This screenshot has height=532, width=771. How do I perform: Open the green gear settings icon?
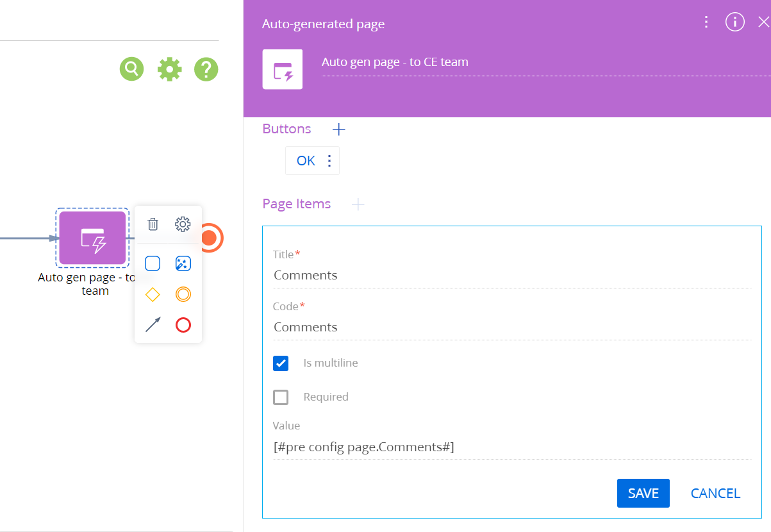point(170,69)
